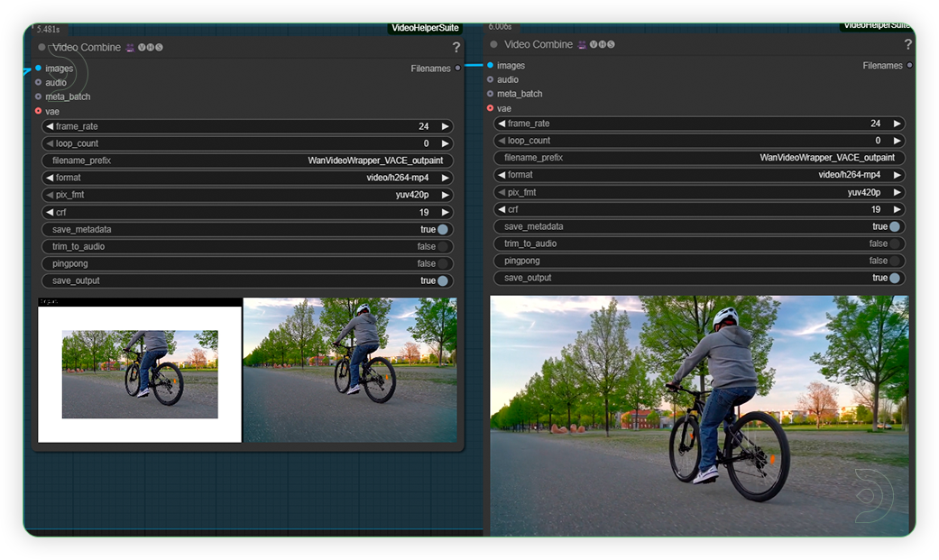Click the help question mark on right node
The height and width of the screenshot is (560, 939).
pos(907,45)
